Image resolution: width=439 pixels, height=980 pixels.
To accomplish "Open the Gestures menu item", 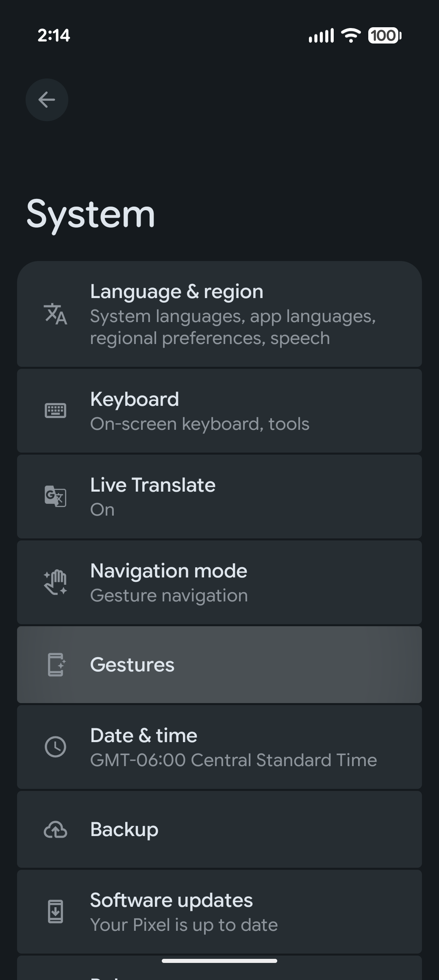I will coord(219,664).
